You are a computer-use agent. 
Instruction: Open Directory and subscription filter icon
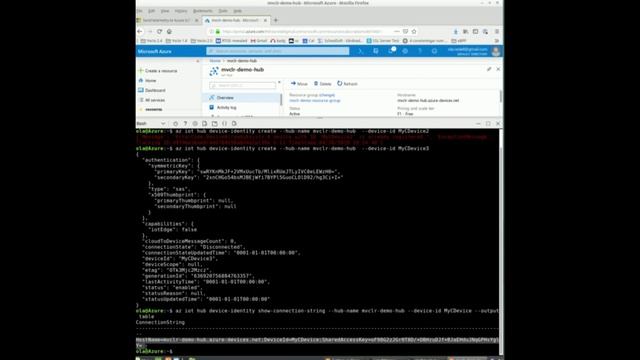click(x=376, y=51)
